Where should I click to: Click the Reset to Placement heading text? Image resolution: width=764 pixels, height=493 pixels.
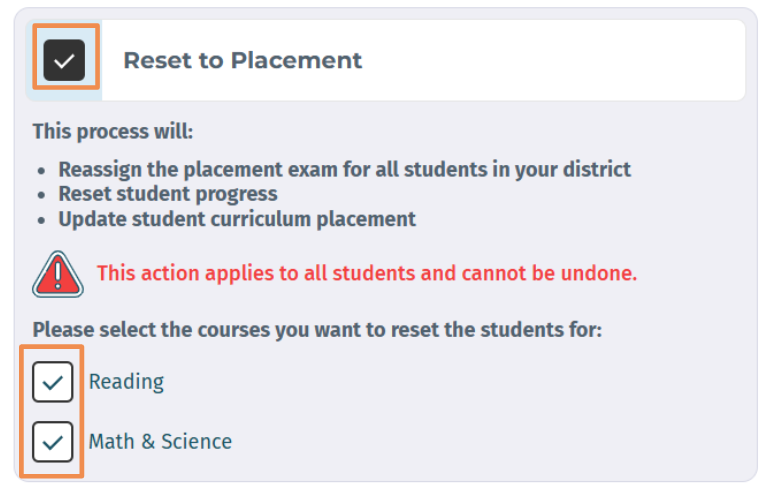243,60
